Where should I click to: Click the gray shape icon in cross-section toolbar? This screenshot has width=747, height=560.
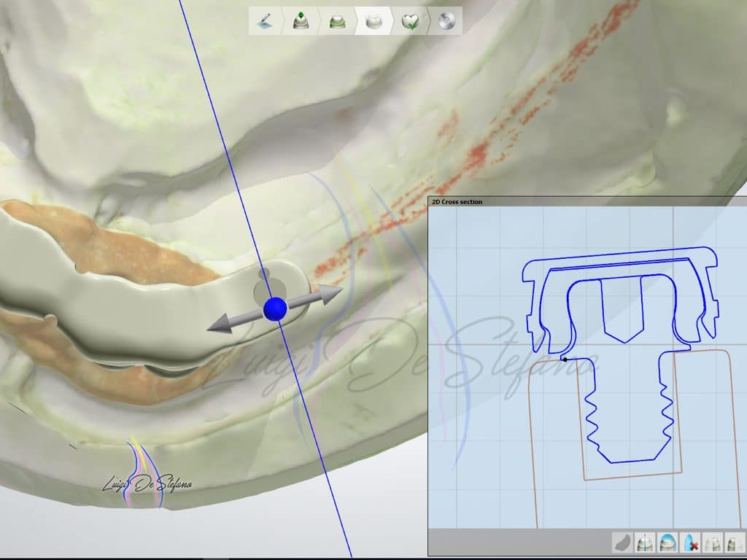(623, 543)
